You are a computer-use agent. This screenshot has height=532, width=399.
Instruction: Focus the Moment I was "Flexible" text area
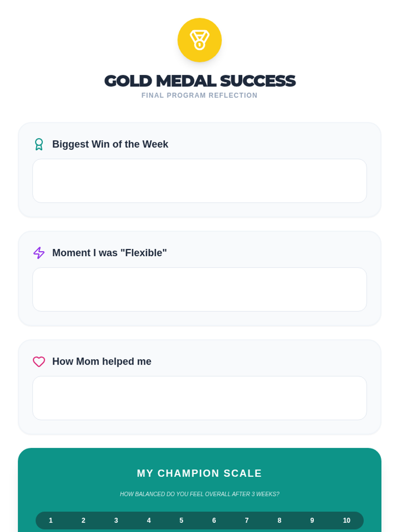click(x=199, y=289)
